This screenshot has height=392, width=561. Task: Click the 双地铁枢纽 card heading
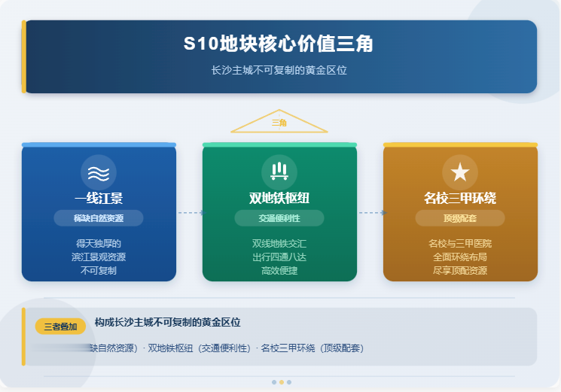tap(279, 198)
